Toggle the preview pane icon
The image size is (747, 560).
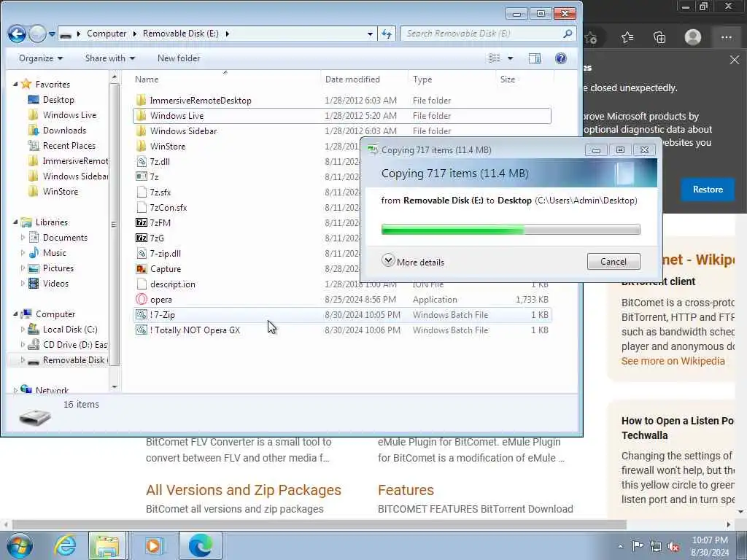click(535, 58)
